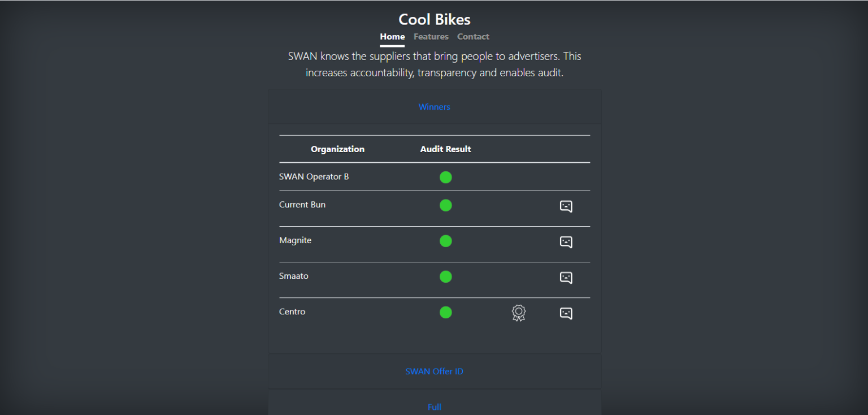This screenshot has width=868, height=415.
Task: Expand the SWAN Offer ID section
Action: point(435,371)
